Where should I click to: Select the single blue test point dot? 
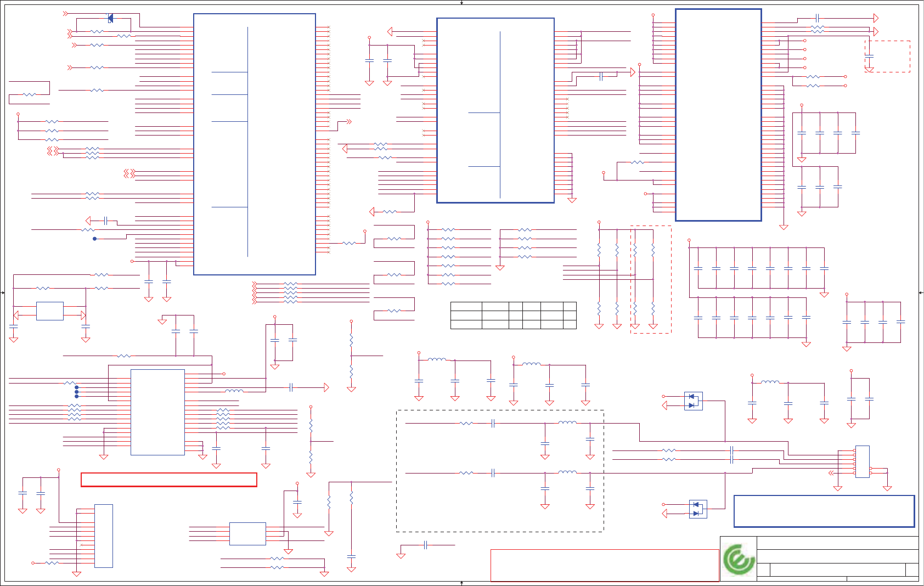(x=95, y=239)
